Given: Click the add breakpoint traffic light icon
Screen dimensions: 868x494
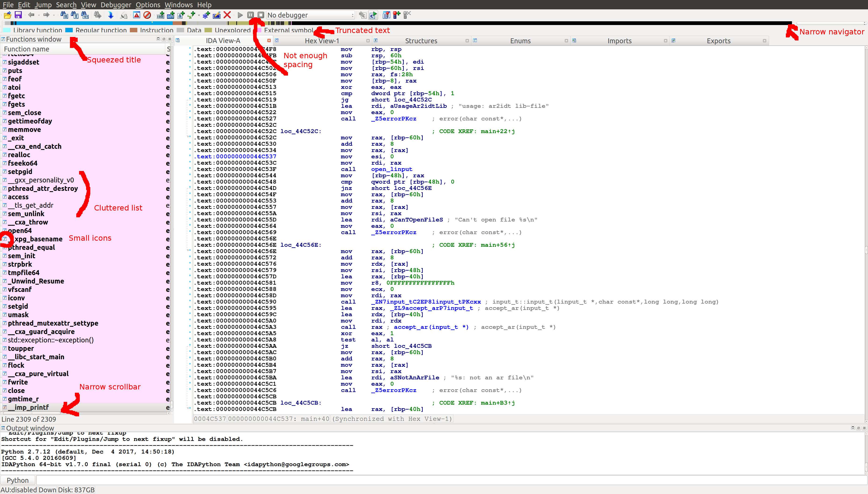Looking at the screenshot, I should tap(396, 15).
